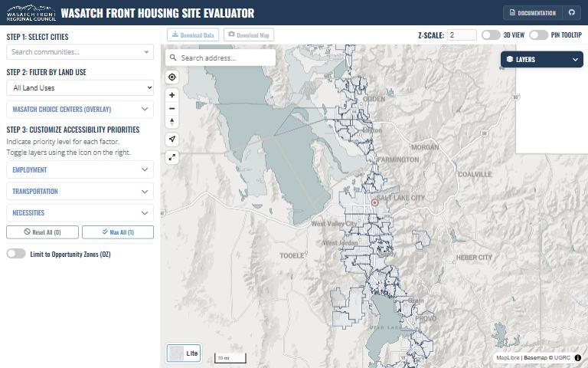Click the navigation arrow geolocate icon
The height and width of the screenshot is (368, 588).
(172, 140)
